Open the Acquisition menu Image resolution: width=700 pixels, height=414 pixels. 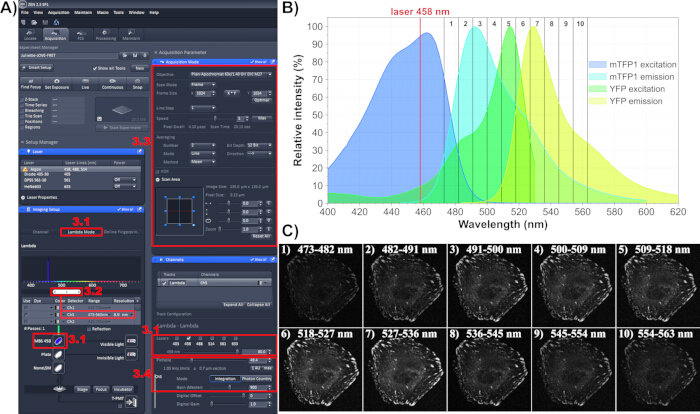tap(58, 13)
